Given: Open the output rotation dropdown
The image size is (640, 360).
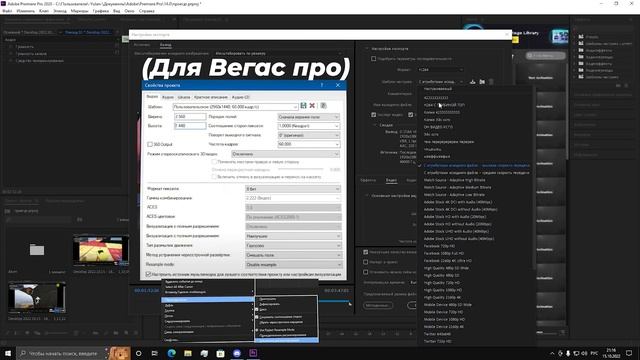Looking at the screenshot, I should point(309,135).
